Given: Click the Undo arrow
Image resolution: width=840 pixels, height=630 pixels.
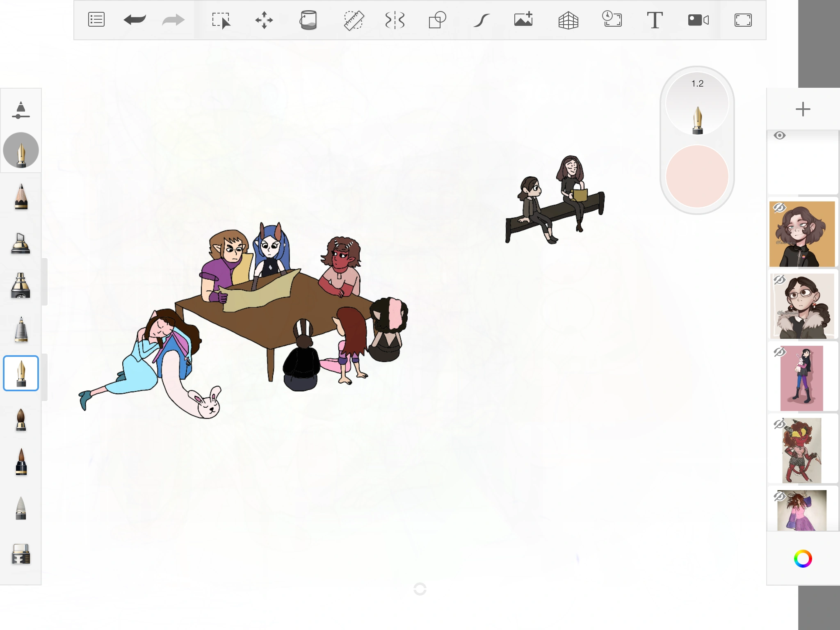Looking at the screenshot, I should point(135,20).
